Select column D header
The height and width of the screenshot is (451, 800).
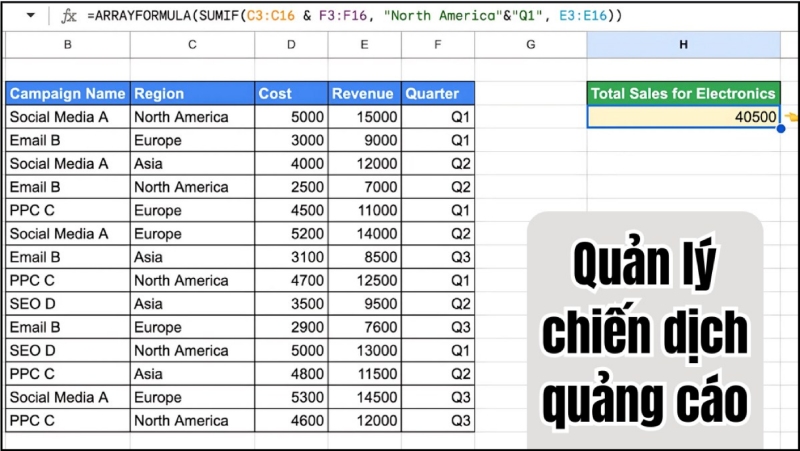(x=291, y=45)
